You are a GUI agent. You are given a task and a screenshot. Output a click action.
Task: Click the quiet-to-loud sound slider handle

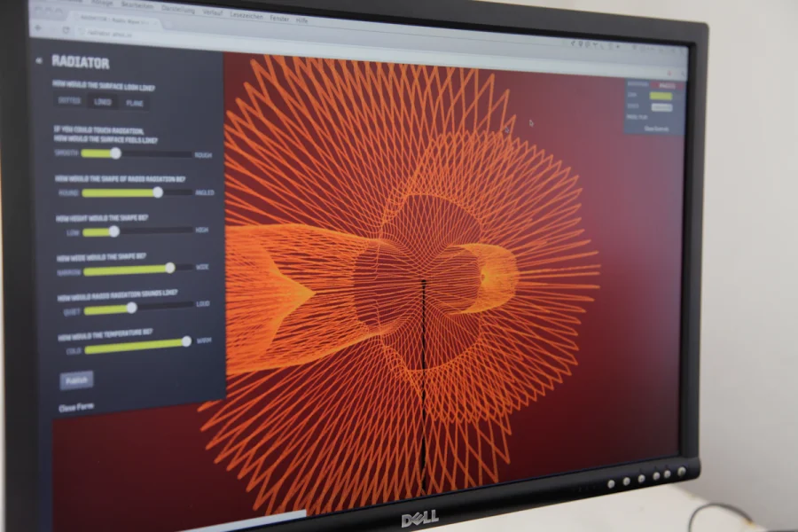coord(131,308)
